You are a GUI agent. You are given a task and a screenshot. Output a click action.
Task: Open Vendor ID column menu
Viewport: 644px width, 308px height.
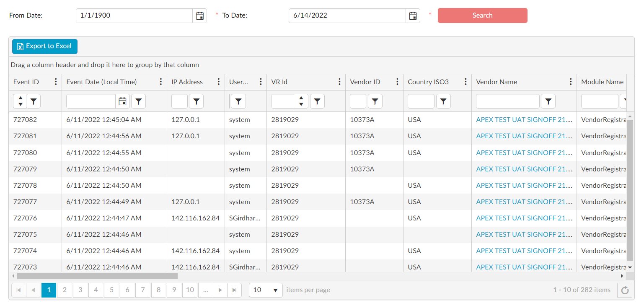click(x=398, y=82)
